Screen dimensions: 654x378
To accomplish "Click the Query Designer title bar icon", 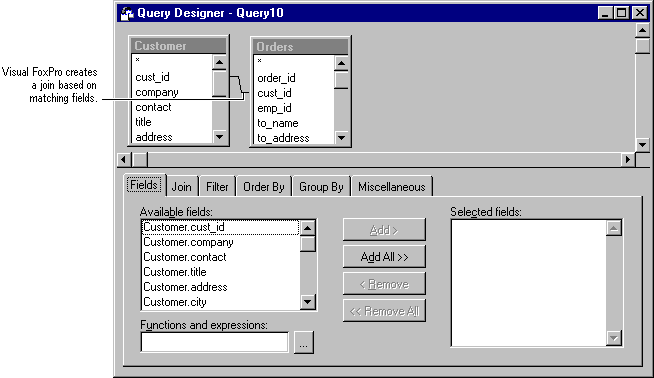I will pos(127,13).
